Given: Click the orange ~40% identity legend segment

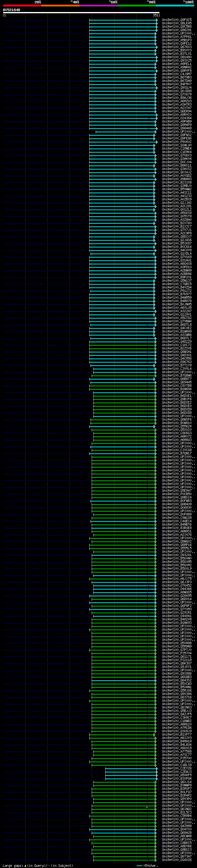Looking at the screenshot, I should pos(60,6).
